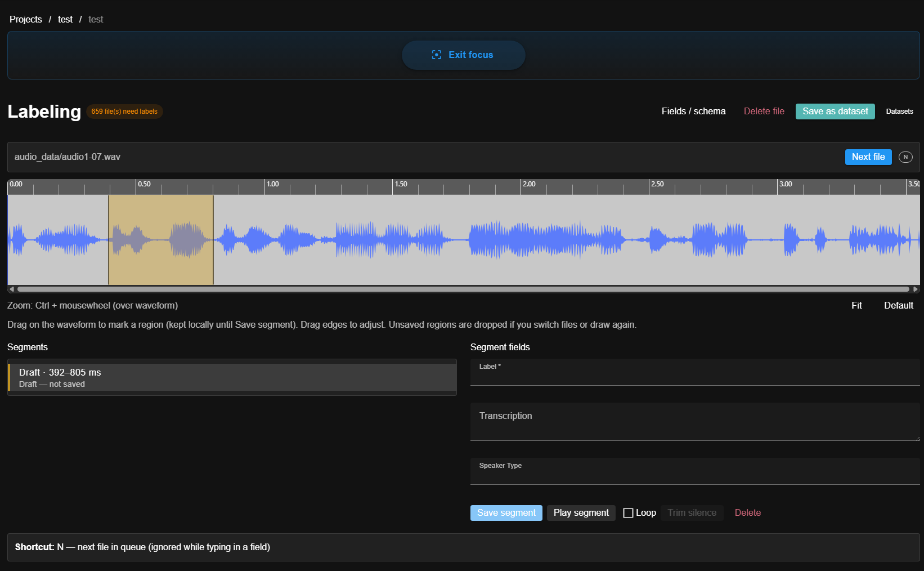Click the waveform scrollbar left arrow
This screenshot has height=571, width=924.
click(12, 289)
